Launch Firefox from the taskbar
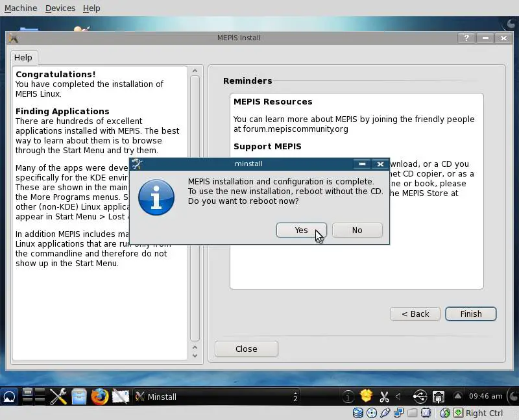 click(100, 396)
